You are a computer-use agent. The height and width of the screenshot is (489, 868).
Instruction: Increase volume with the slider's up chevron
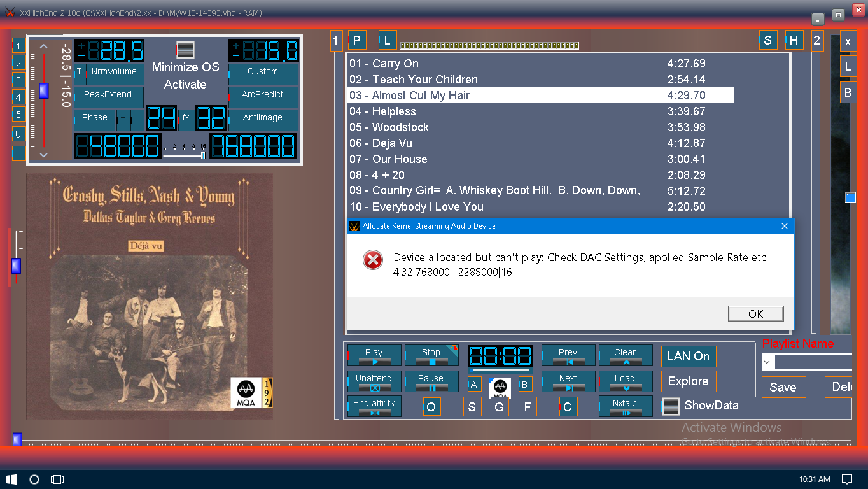43,46
